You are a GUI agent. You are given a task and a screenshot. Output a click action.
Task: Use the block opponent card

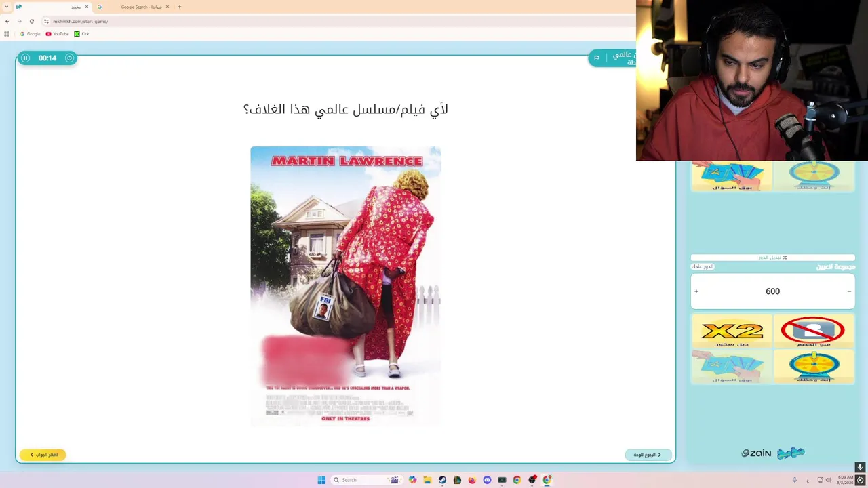pyautogui.click(x=813, y=331)
